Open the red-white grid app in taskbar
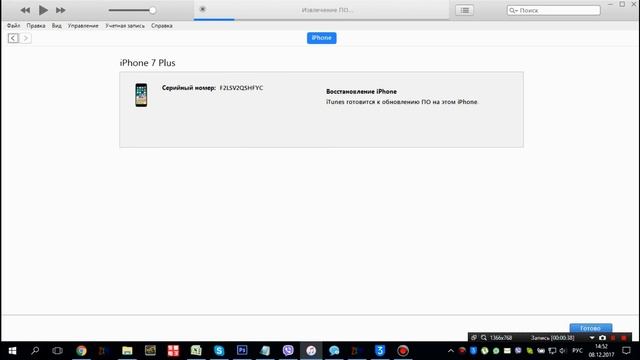 (x=173, y=351)
